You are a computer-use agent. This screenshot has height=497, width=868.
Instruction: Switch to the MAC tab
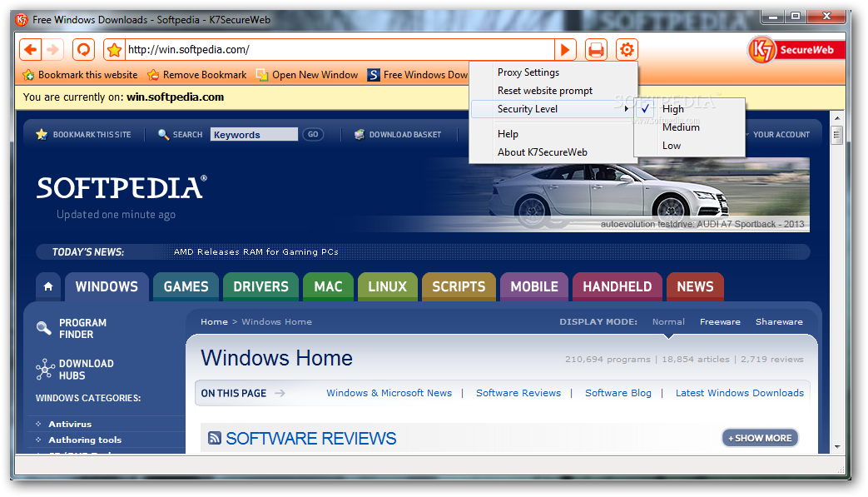tap(328, 286)
